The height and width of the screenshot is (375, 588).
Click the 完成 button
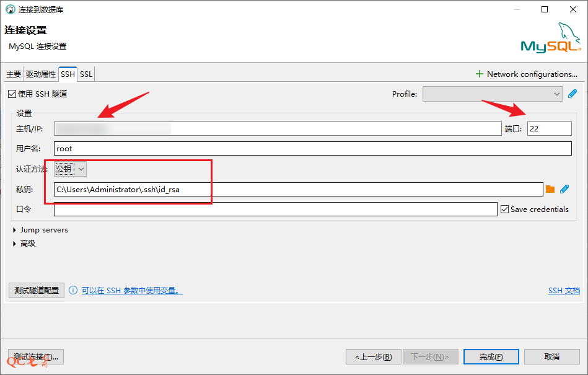coord(491,356)
